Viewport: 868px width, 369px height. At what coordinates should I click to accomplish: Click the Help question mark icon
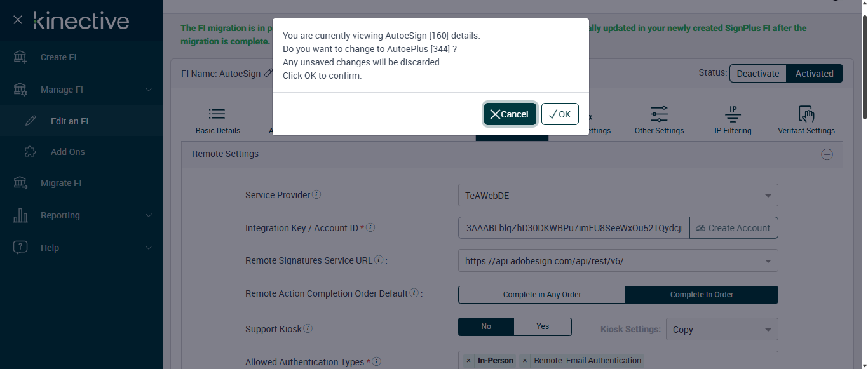[x=20, y=248]
